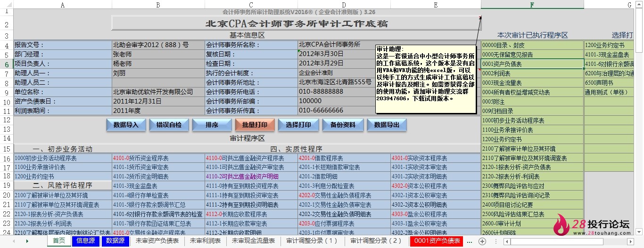Image resolution: width=644 pixels, height=248 pixels.
Task: Select column A header
Action: coord(63,4)
